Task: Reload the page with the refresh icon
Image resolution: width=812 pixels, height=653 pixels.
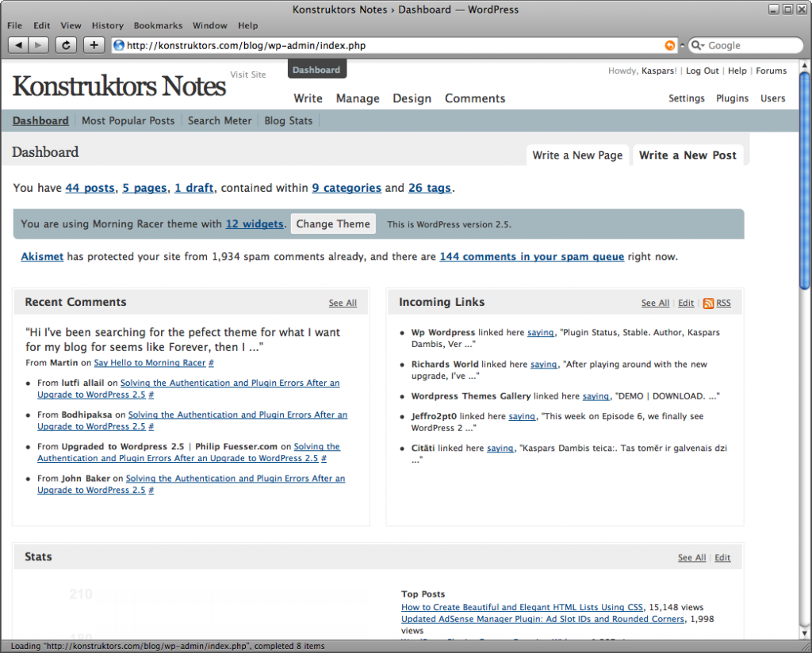Action: tap(66, 45)
